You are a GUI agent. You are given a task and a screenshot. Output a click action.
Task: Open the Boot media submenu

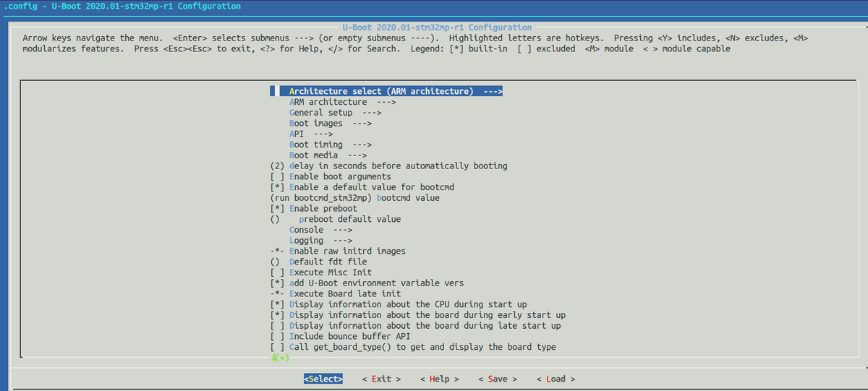tap(328, 155)
